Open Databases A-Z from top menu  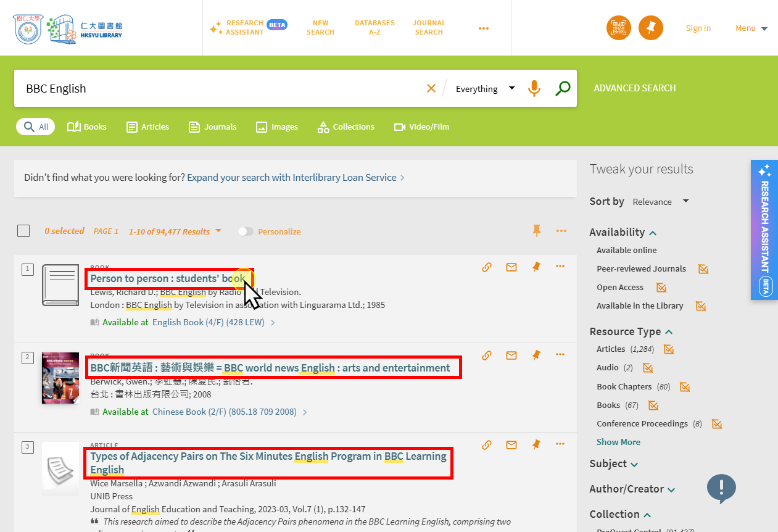(375, 28)
